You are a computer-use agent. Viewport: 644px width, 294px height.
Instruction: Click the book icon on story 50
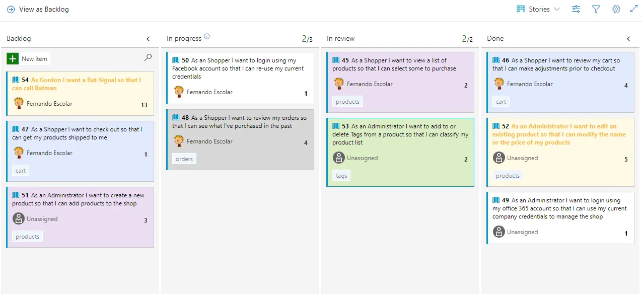(x=176, y=60)
